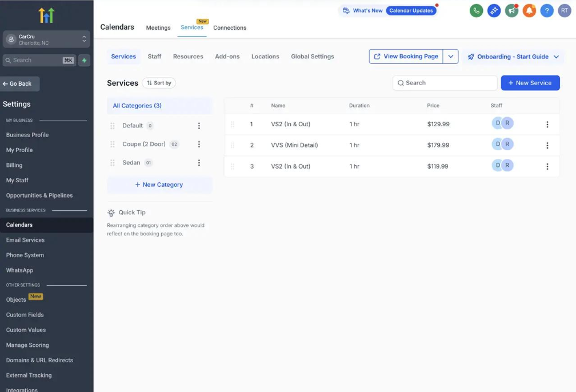Screen dimensions: 576x392
Task: Open three-dot menu for Coupe (2 Door) category
Action: [199, 144]
